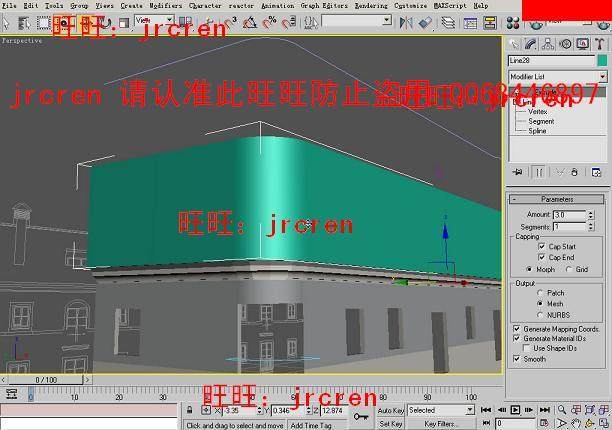Select the Grid capping option
This screenshot has height=430, width=612.
coord(568,269)
